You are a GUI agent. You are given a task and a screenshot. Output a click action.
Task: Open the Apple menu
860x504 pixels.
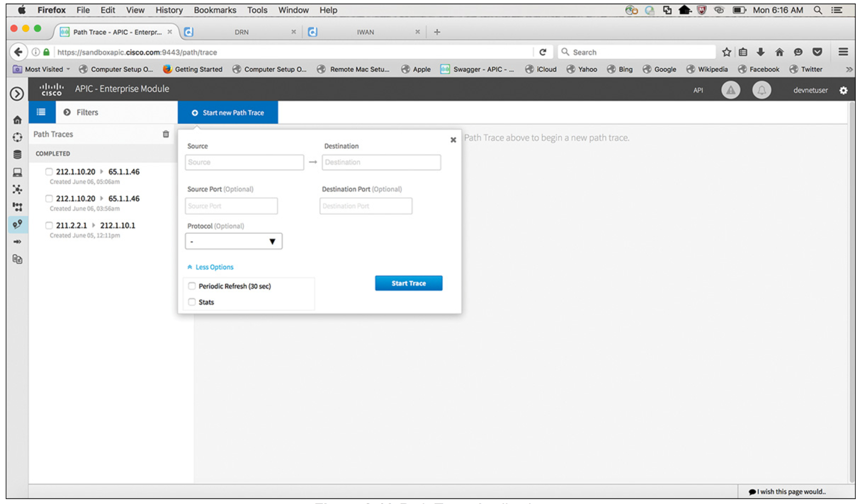[x=22, y=10]
